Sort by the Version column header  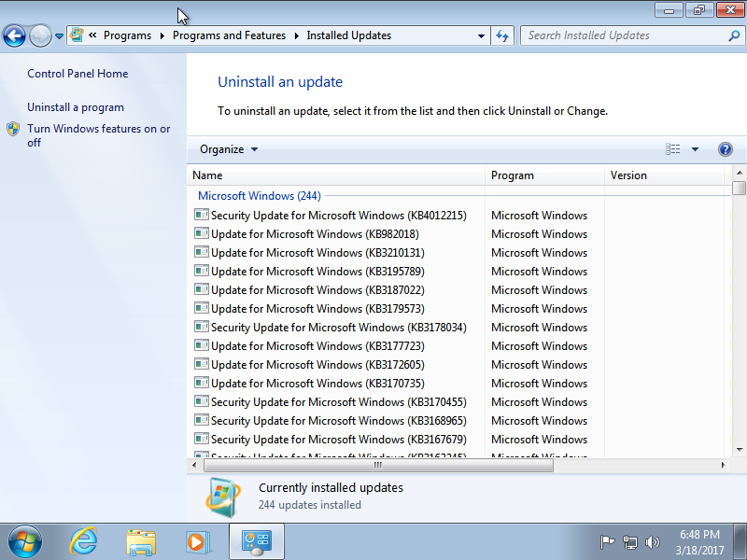tap(664, 175)
